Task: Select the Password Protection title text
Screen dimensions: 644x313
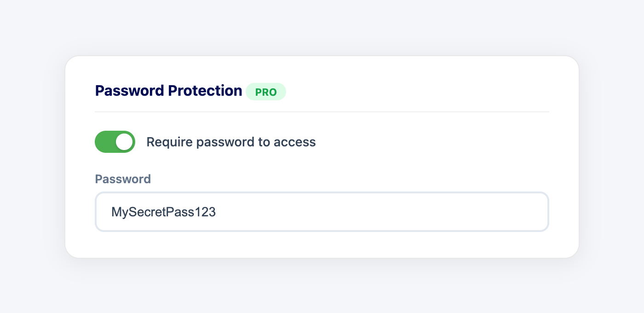Action: coord(168,91)
